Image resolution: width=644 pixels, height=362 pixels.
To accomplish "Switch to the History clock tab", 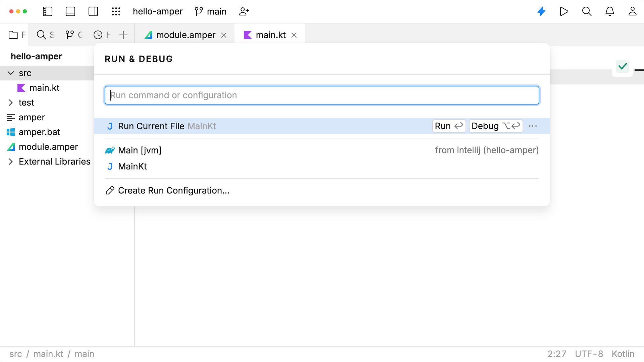I will 102,35.
